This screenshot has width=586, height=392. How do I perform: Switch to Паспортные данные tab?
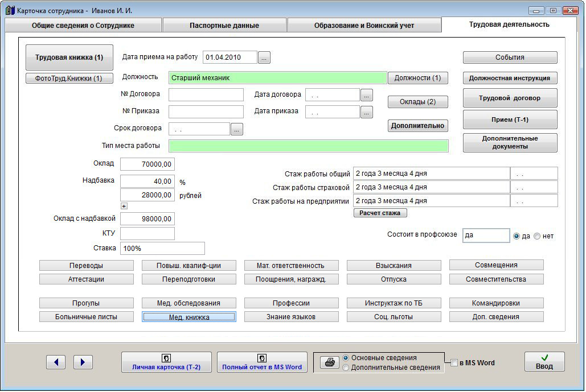224,26
